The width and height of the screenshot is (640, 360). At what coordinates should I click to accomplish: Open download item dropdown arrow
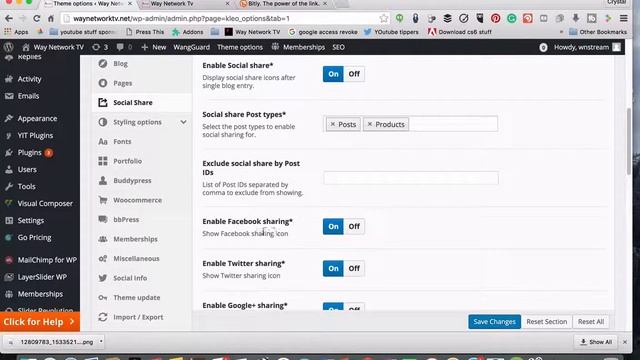click(x=101, y=341)
